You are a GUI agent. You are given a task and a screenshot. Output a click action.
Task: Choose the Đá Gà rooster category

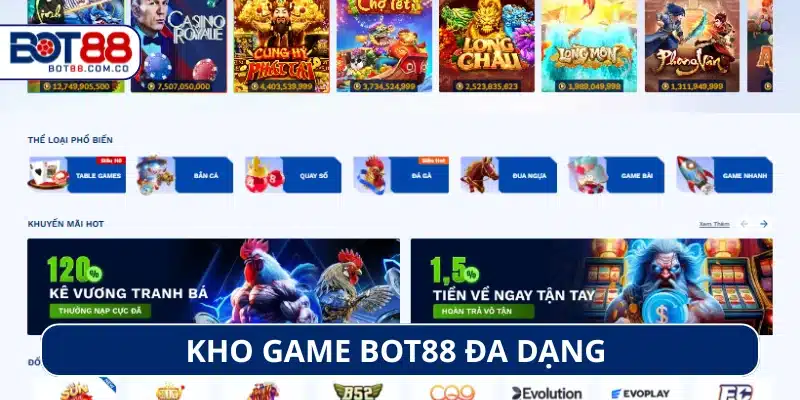pos(401,175)
